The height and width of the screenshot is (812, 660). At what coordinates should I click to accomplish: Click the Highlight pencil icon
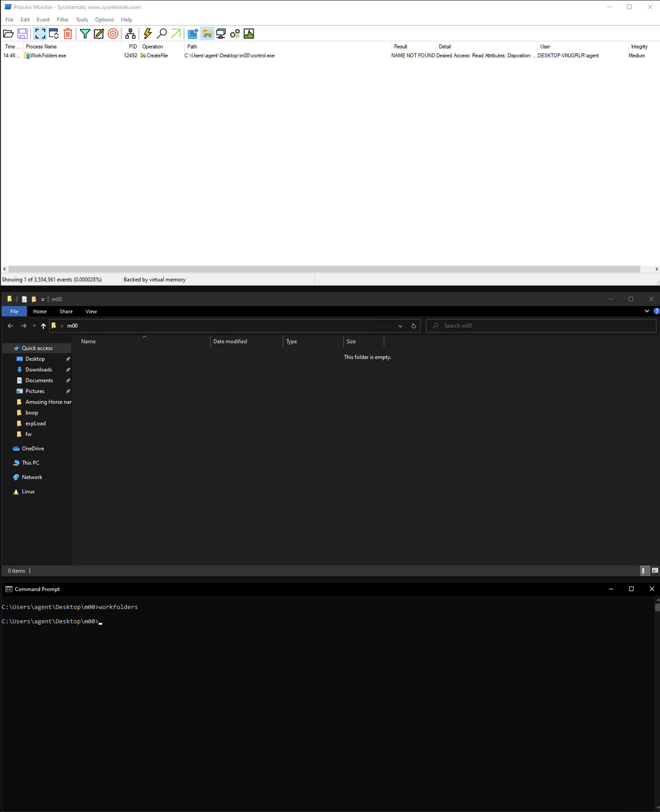tap(99, 34)
